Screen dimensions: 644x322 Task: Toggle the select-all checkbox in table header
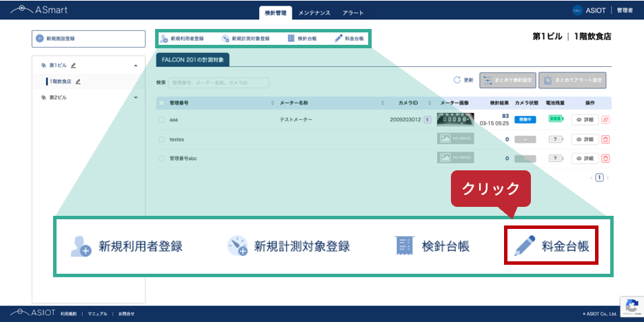(161, 103)
